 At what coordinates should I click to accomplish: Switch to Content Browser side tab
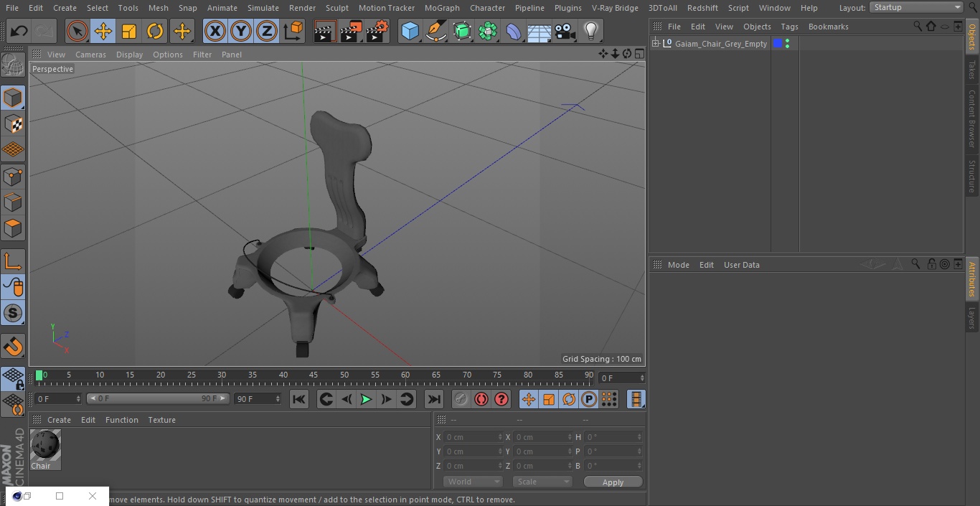(972, 118)
